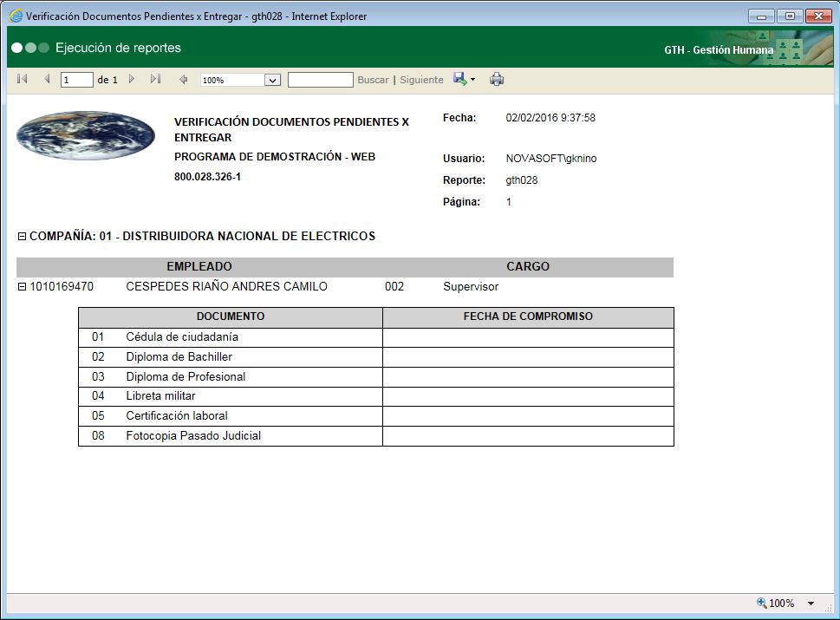Screen dimensions: 840x620
Task: Jump to the last page icon
Action: tap(155, 79)
